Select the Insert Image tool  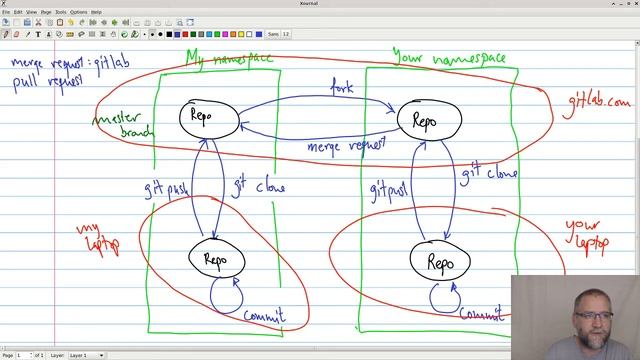pyautogui.click(x=49, y=34)
